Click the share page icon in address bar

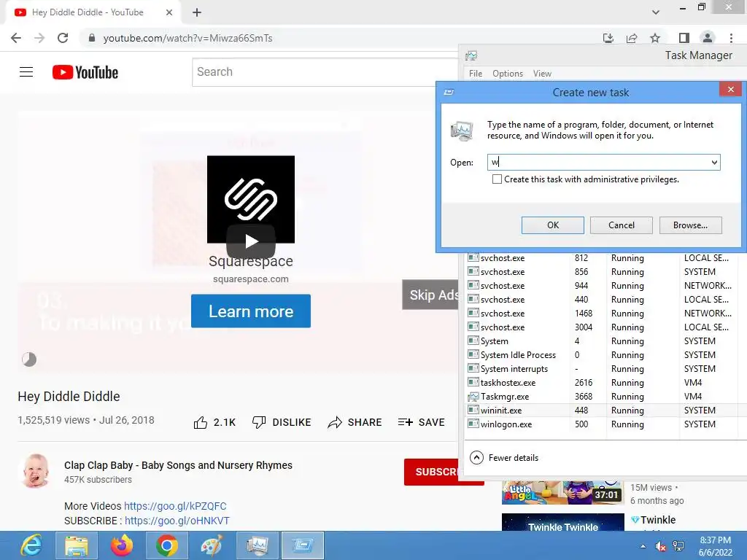coord(632,38)
